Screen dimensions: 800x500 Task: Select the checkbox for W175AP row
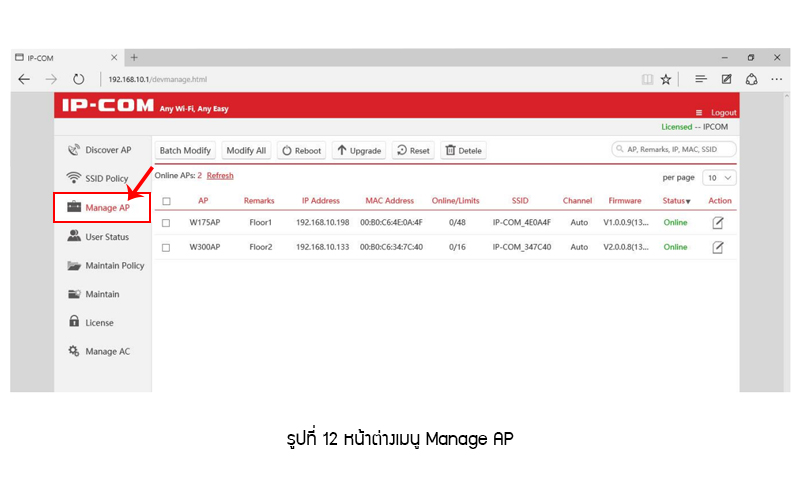pos(166,222)
